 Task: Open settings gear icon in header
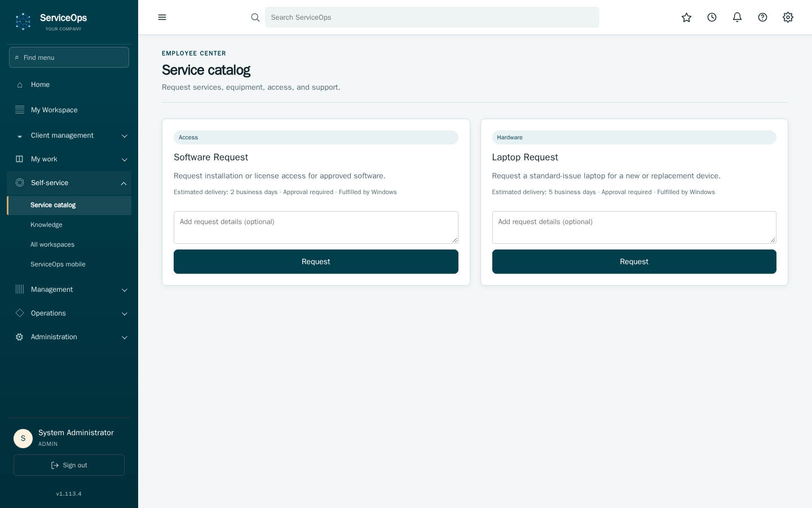click(x=788, y=17)
